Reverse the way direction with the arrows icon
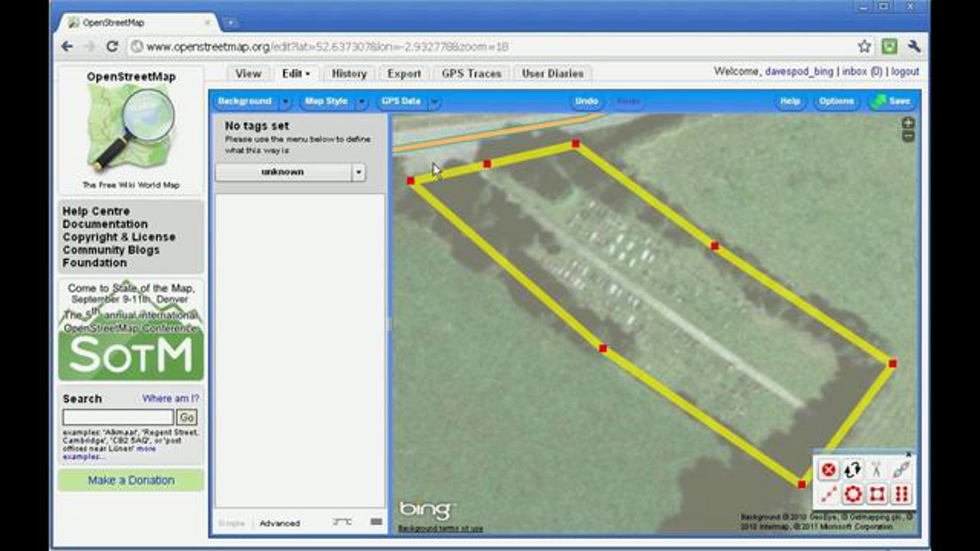Image resolution: width=980 pixels, height=551 pixels. click(x=853, y=470)
